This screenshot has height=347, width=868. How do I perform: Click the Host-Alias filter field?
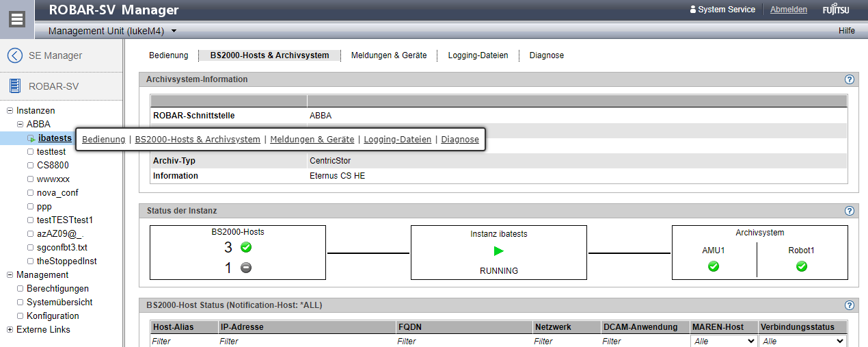click(x=183, y=341)
